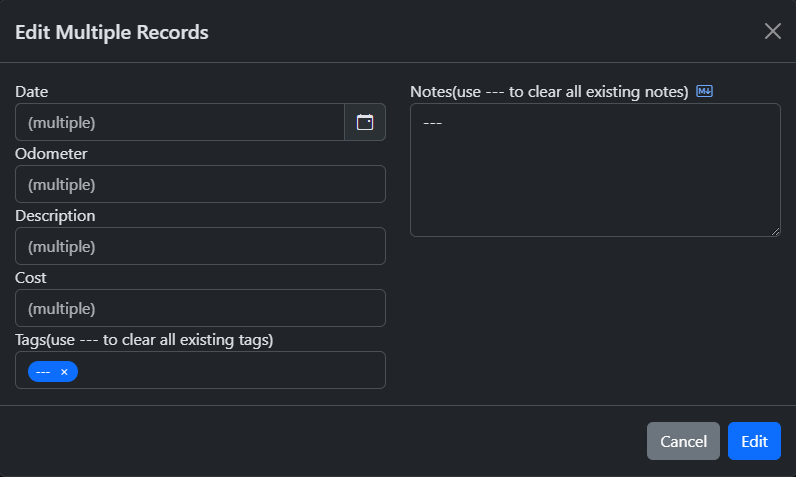The height and width of the screenshot is (477, 796).
Task: Click inside the Notes text area
Action: tap(595, 170)
